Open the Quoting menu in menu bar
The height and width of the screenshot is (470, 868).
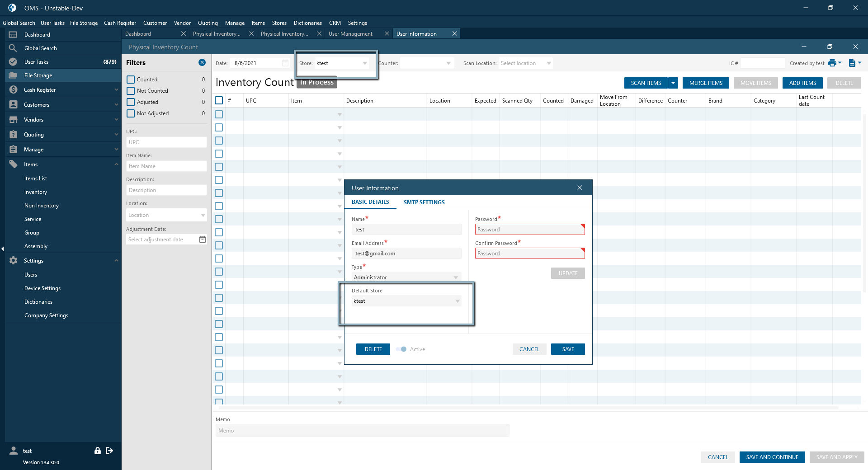click(x=208, y=23)
